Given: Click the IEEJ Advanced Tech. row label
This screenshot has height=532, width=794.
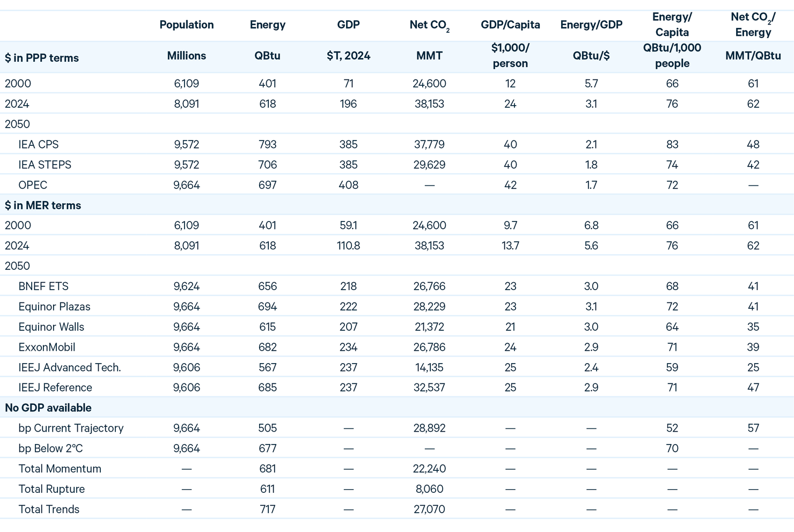Looking at the screenshot, I should (70, 367).
